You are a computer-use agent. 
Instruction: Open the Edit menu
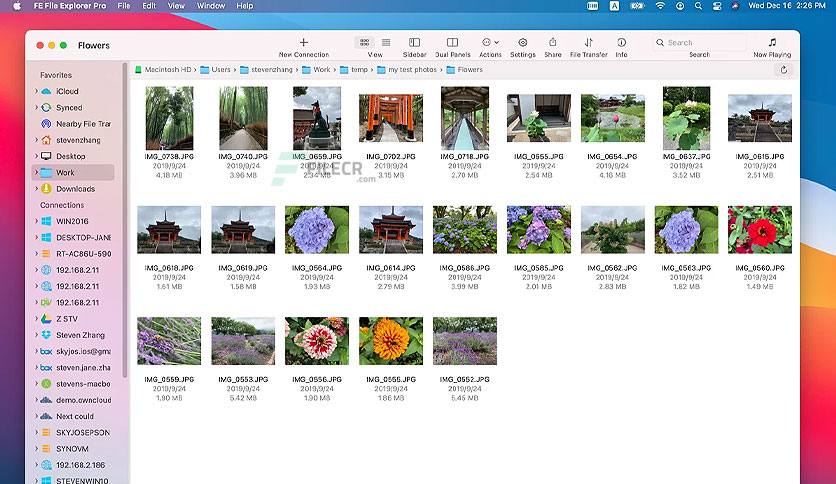pyautogui.click(x=149, y=6)
